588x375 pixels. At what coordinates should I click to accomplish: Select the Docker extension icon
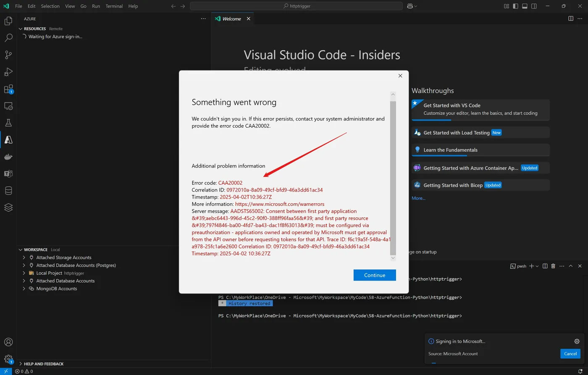[x=8, y=157]
